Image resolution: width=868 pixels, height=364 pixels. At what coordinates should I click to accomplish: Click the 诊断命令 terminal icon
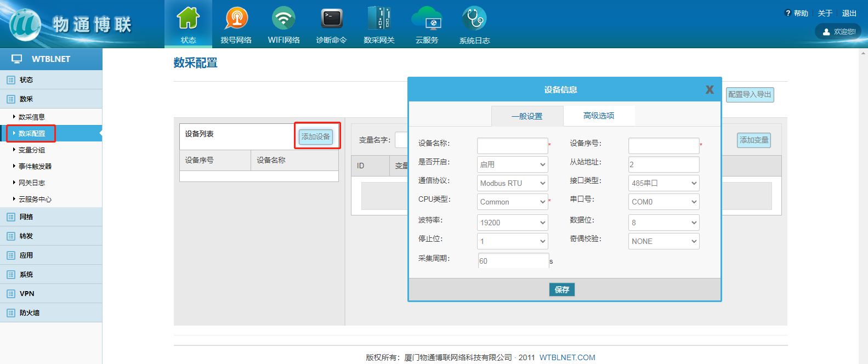click(x=331, y=19)
